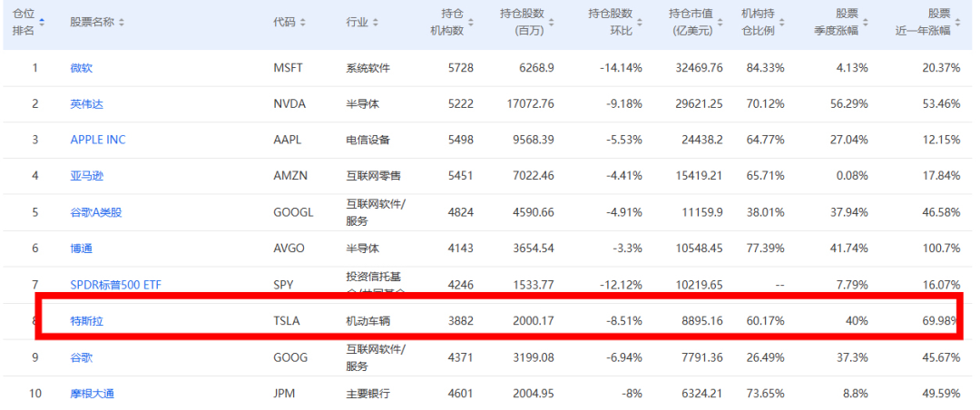
Task: Open the 谷歌A类股 stock link
Action: [x=95, y=212]
